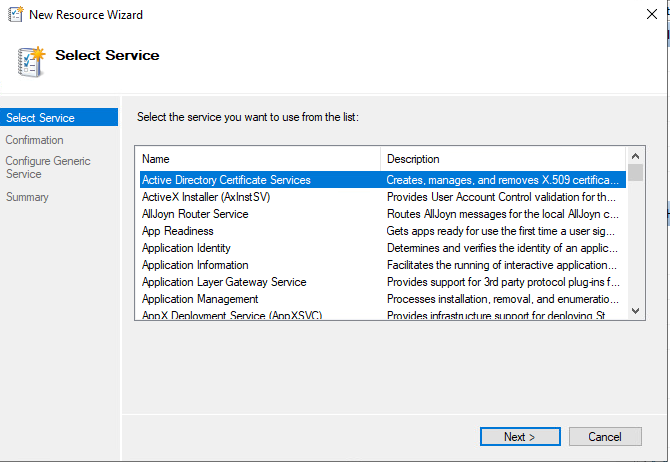Click description 'Provides User Account Control validation'
The image size is (670, 462).
[x=501, y=197]
